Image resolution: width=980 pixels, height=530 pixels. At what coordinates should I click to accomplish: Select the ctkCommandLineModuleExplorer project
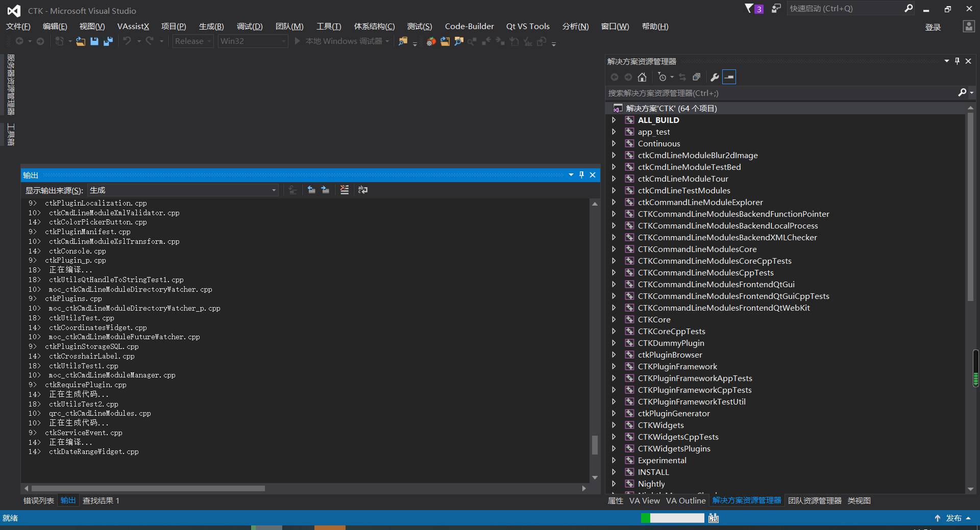[700, 203]
